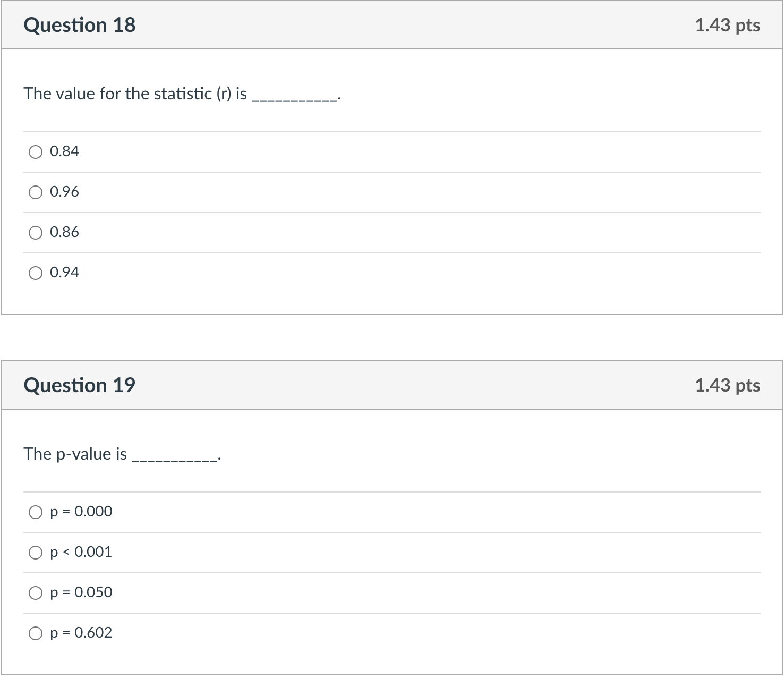Click the statistic (r) question prompt text

click(x=182, y=94)
